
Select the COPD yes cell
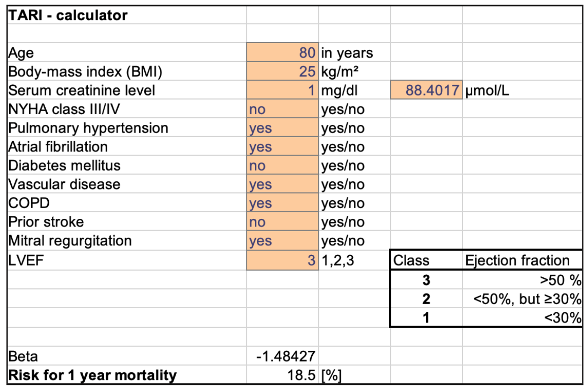282,203
